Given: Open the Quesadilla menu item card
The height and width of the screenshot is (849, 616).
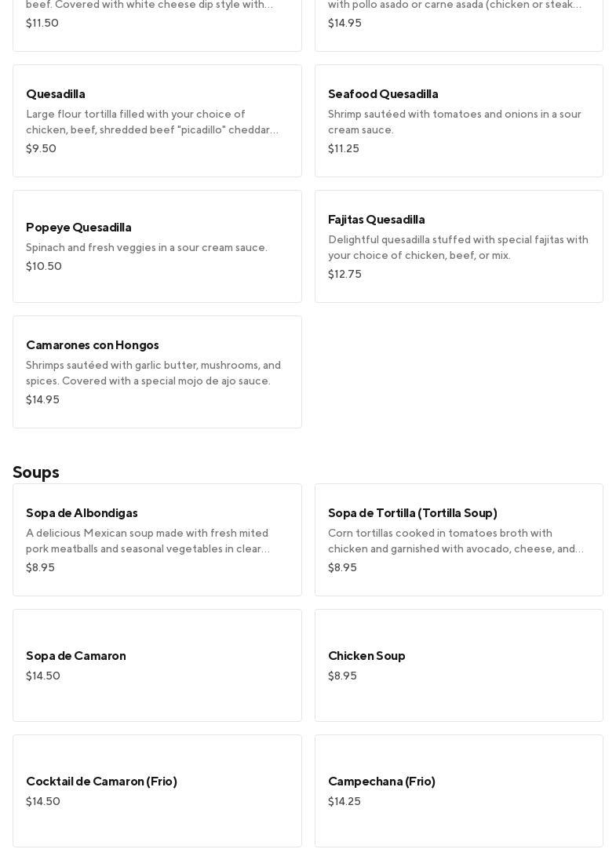Looking at the screenshot, I should tap(157, 120).
